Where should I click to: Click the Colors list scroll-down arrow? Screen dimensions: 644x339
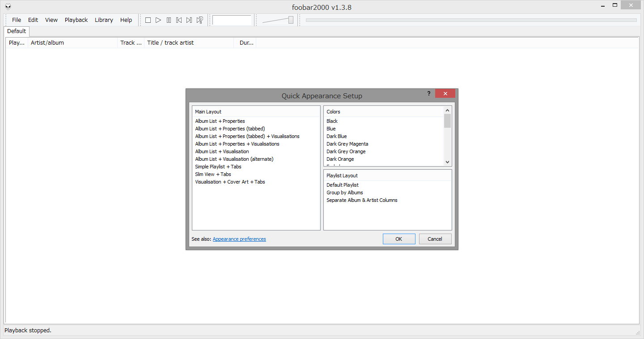pos(447,162)
